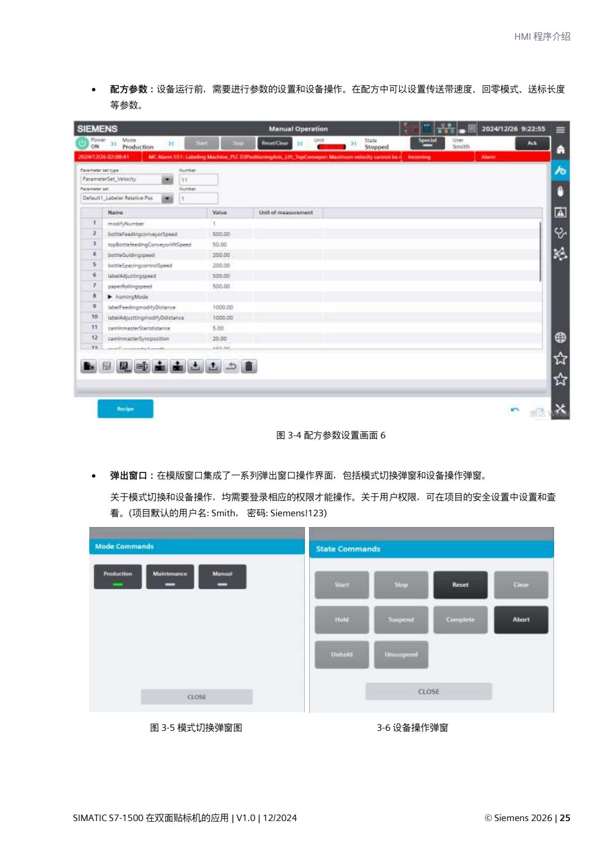Image resolution: width=614 pixels, height=868 pixels.
Task: Toggle Maintenance mode in Mode Commands
Action: coord(170,577)
